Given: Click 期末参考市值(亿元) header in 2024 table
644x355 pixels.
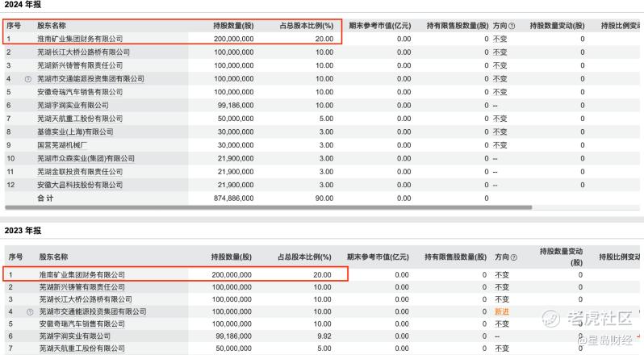Looking at the screenshot, I should point(380,26).
